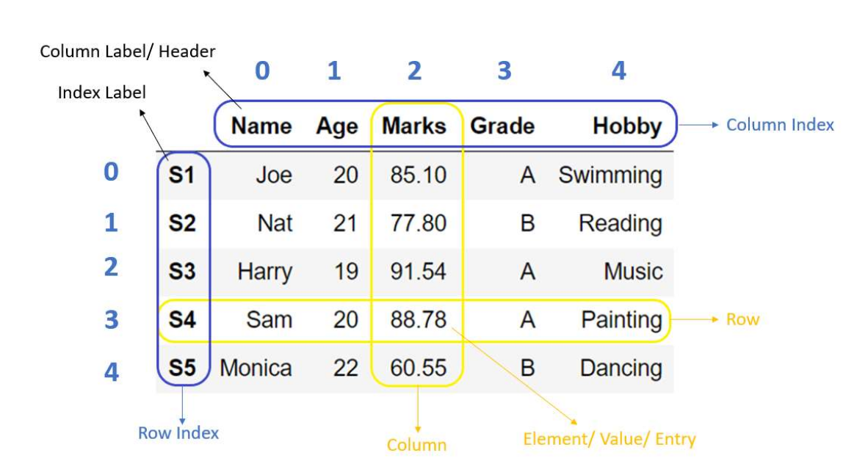Click the Swimming hobby cell
This screenshot has height=464, width=868.
(610, 175)
